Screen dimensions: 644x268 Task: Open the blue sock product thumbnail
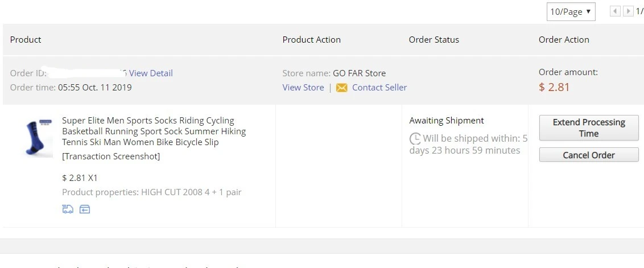pyautogui.click(x=39, y=137)
